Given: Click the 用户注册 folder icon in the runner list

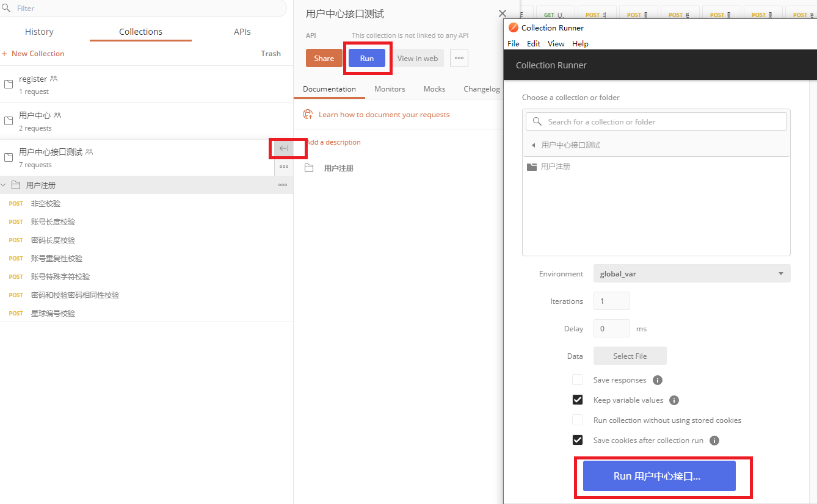Looking at the screenshot, I should (x=532, y=166).
